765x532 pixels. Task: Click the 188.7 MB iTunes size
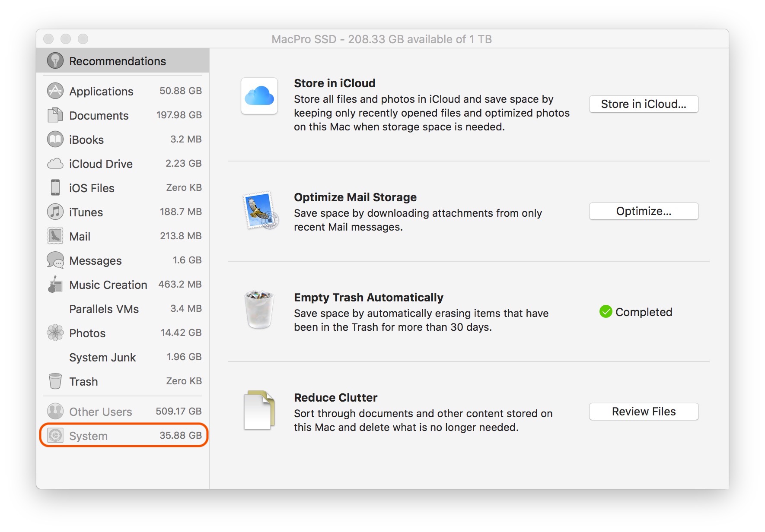181,212
